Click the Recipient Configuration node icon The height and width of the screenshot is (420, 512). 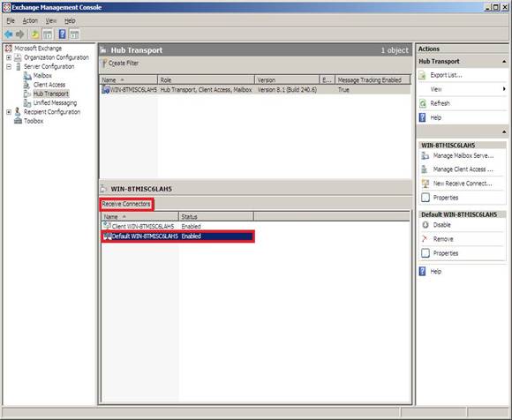coord(18,112)
